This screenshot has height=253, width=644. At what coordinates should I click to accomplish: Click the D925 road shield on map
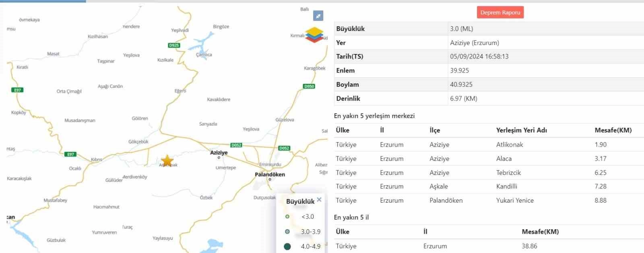[x=174, y=46]
